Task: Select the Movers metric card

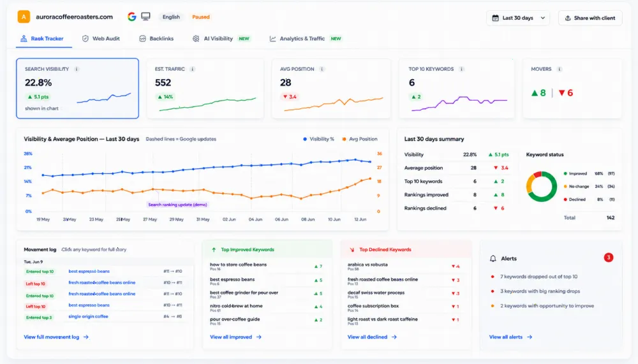Action: 572,88
